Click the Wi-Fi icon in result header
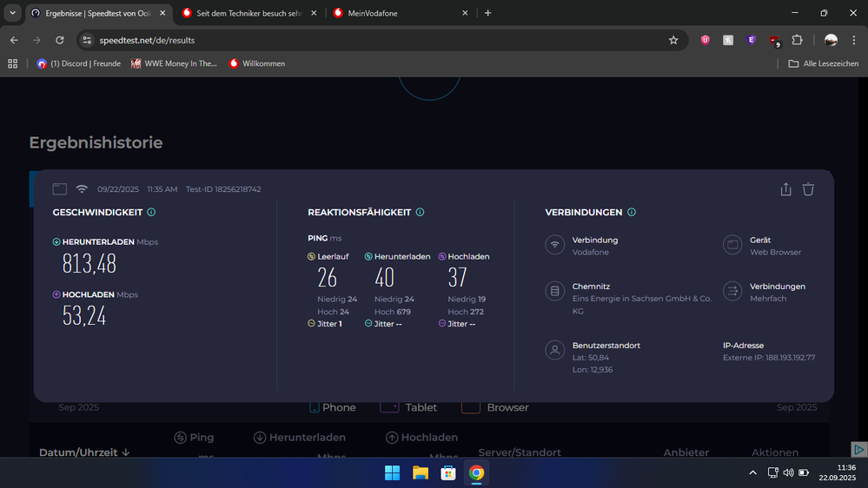Screen dimensions: 868x488 (x=82, y=188)
